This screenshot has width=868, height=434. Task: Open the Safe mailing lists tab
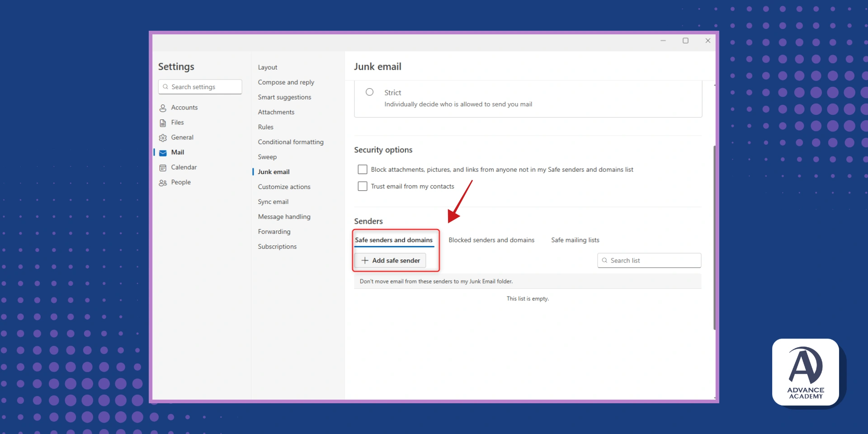pyautogui.click(x=575, y=240)
